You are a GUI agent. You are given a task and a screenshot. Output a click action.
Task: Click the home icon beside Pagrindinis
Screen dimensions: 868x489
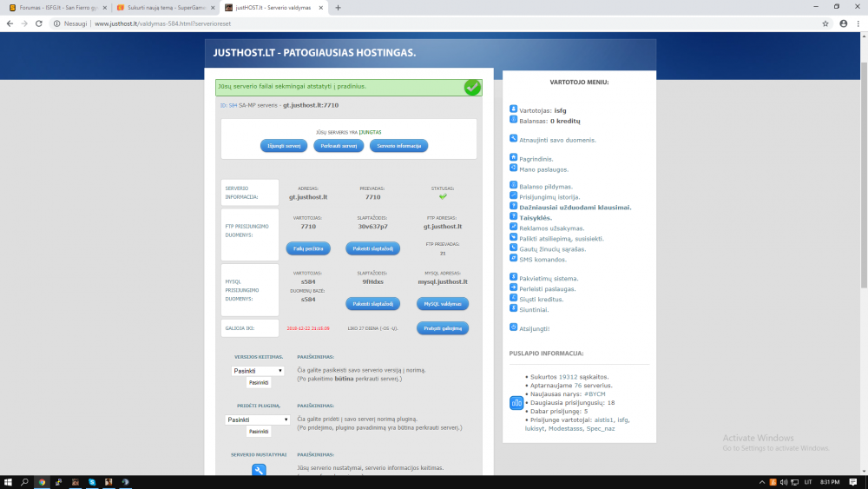click(513, 157)
